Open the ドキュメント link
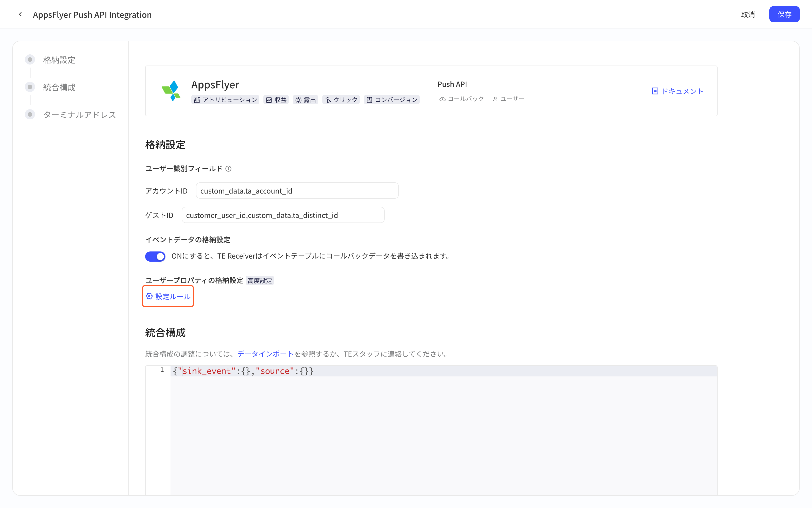Image resolution: width=812 pixels, height=508 pixels. [x=678, y=91]
